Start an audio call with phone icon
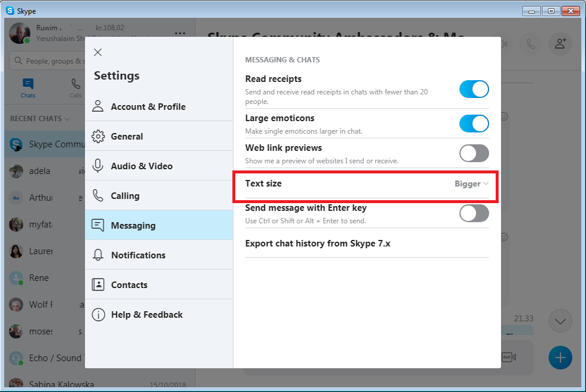This screenshot has height=392, width=586. point(531,44)
